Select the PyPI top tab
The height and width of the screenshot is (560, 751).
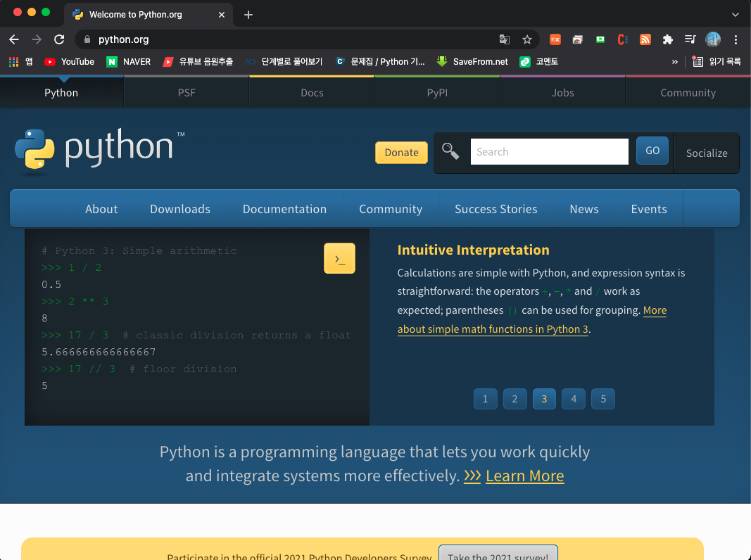click(x=437, y=93)
